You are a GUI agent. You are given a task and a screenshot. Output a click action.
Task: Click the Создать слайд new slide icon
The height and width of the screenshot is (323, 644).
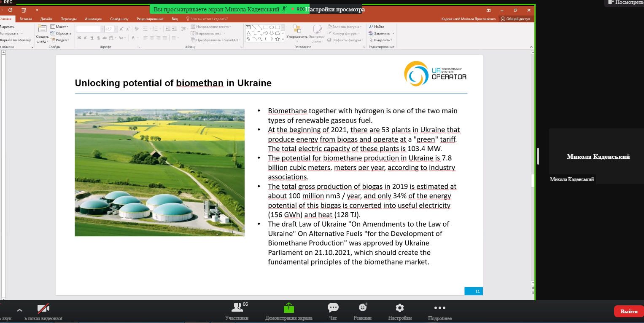tap(42, 29)
